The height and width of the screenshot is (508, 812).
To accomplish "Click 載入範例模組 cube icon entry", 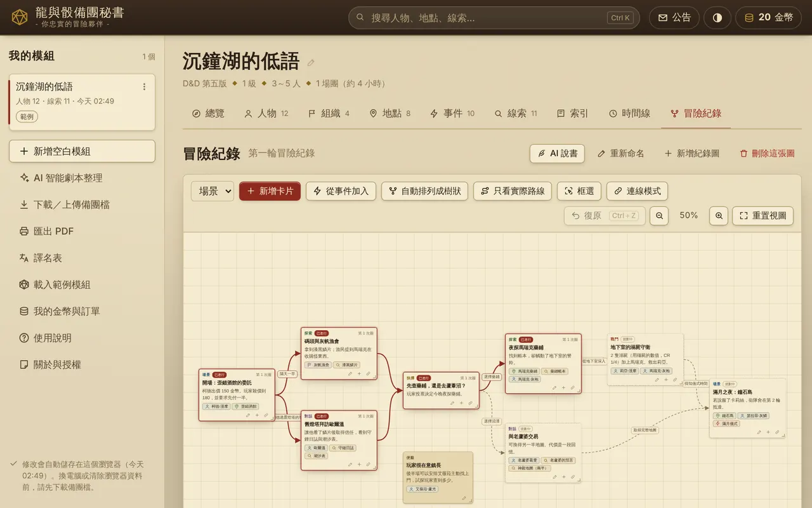I will pyautogui.click(x=82, y=284).
